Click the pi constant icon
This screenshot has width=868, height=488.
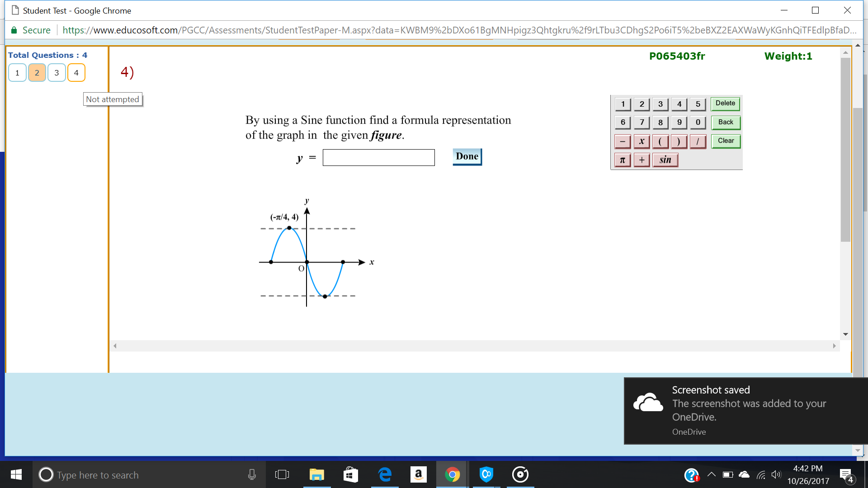623,159
